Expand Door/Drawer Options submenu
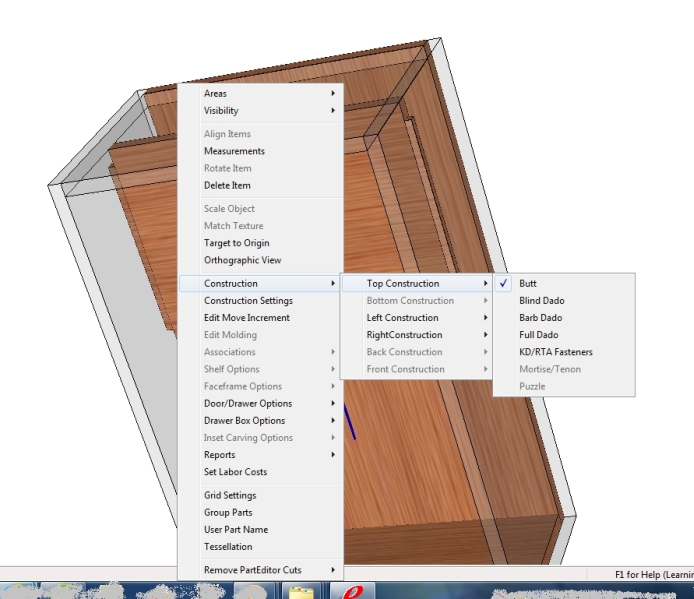Image resolution: width=694 pixels, height=599 pixels. pos(248,404)
